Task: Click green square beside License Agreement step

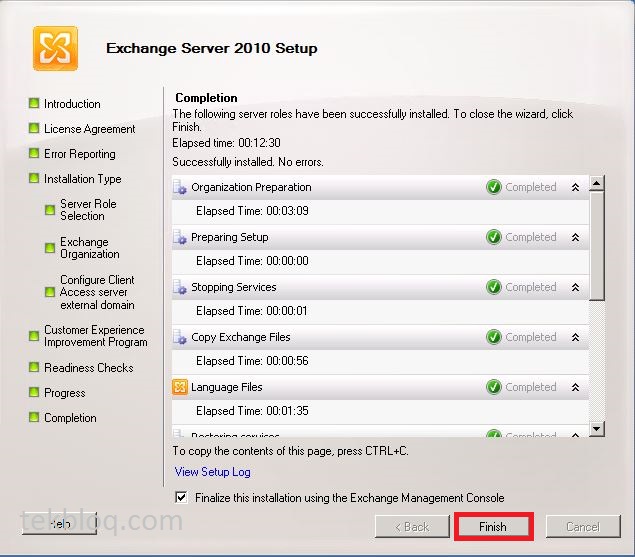Action: click(x=34, y=128)
